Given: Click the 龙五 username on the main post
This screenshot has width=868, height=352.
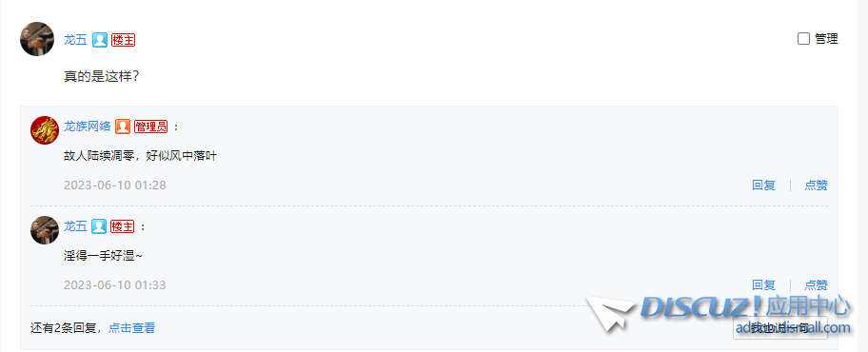Looking at the screenshot, I should click(x=75, y=40).
